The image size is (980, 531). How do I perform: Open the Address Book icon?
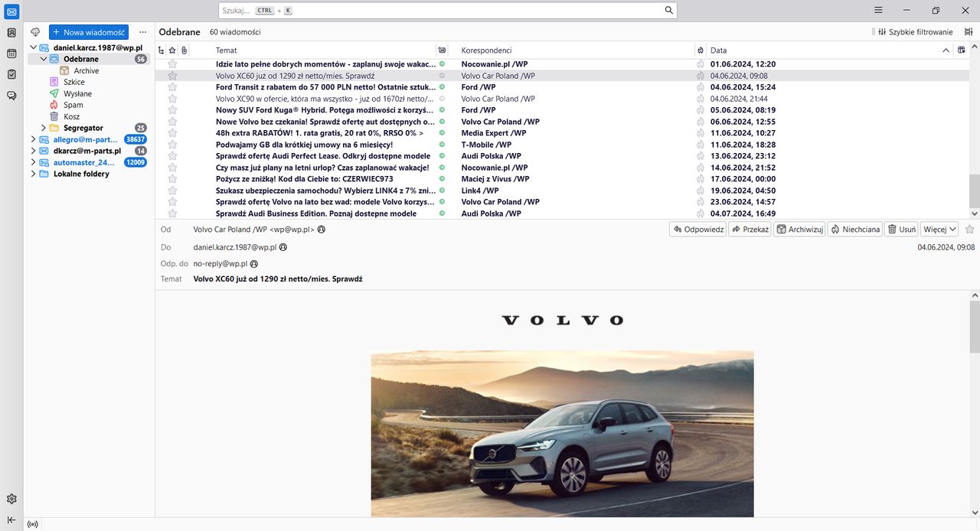coord(11,33)
